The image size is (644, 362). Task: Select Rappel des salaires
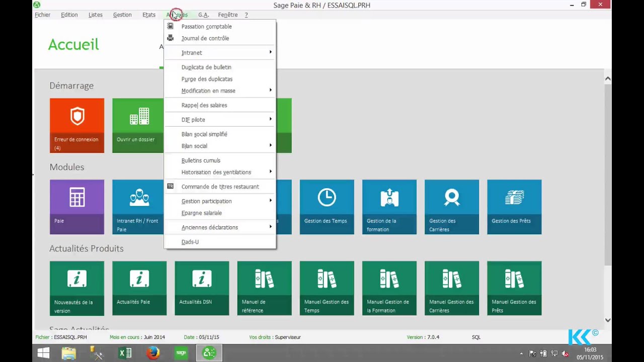tap(220, 106)
